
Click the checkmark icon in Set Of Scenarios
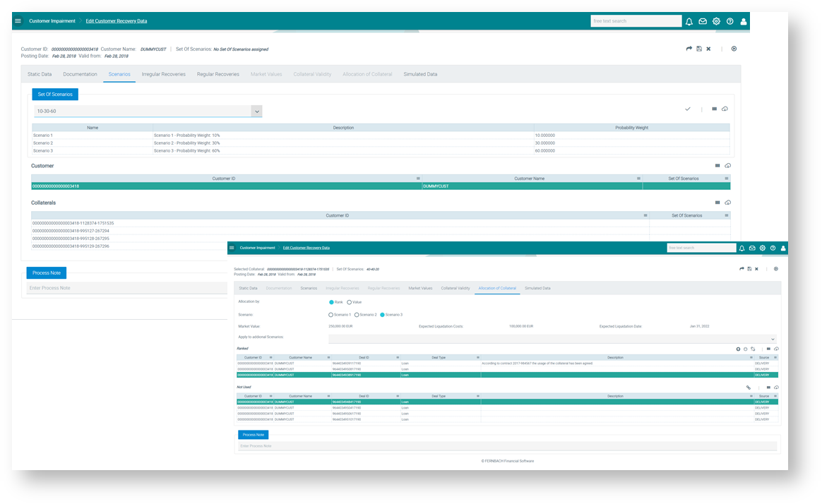687,109
